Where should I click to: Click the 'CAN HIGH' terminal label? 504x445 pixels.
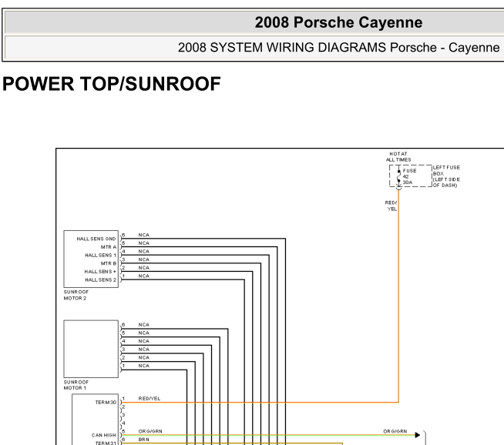coord(103,435)
